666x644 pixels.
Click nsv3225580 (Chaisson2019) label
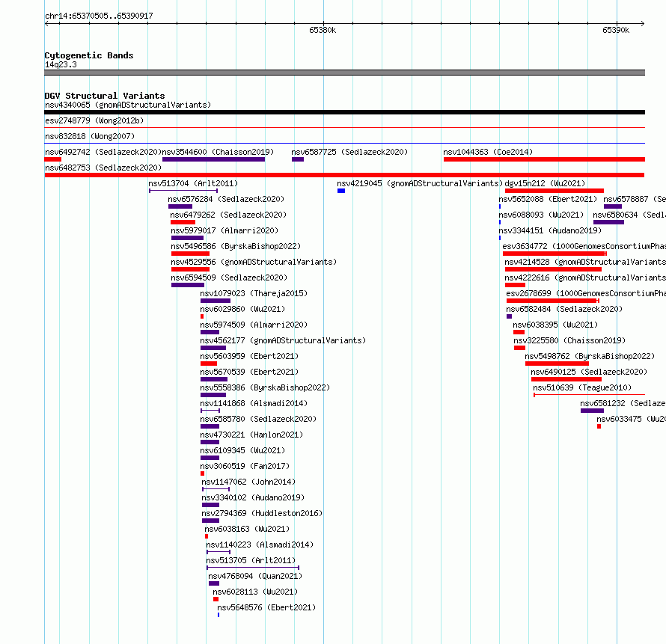(569, 340)
